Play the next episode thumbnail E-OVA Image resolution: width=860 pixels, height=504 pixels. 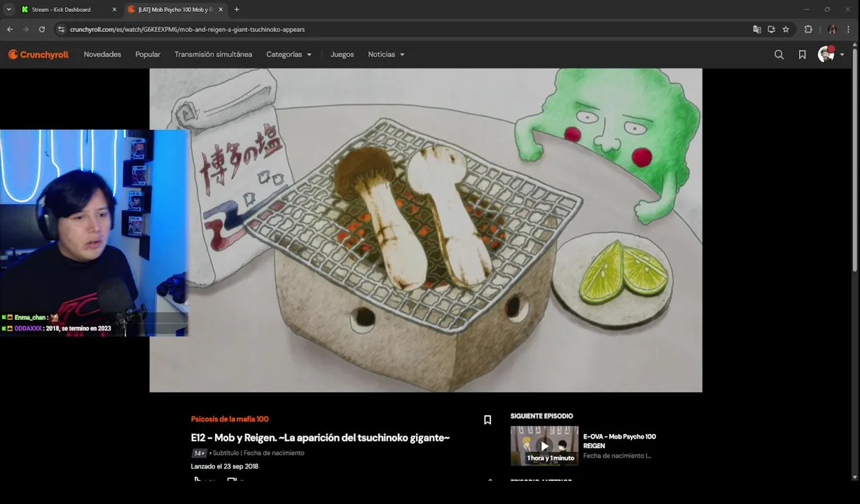click(x=544, y=446)
